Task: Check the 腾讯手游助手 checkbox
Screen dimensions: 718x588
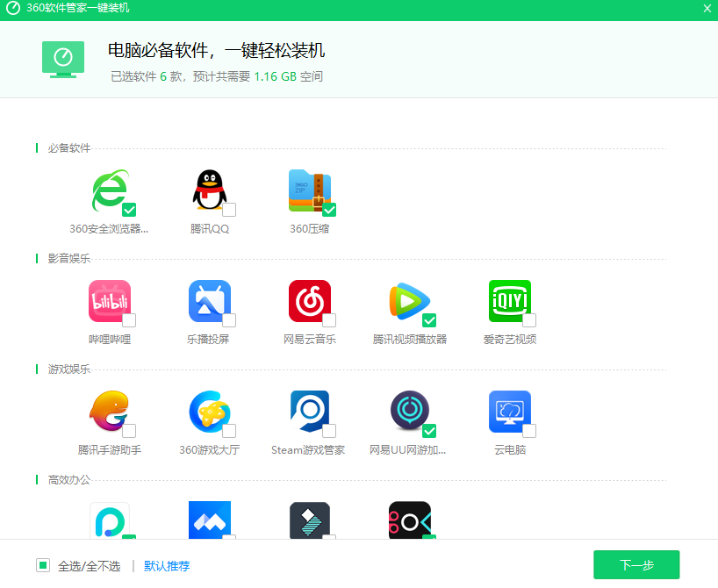Action: [x=129, y=431]
